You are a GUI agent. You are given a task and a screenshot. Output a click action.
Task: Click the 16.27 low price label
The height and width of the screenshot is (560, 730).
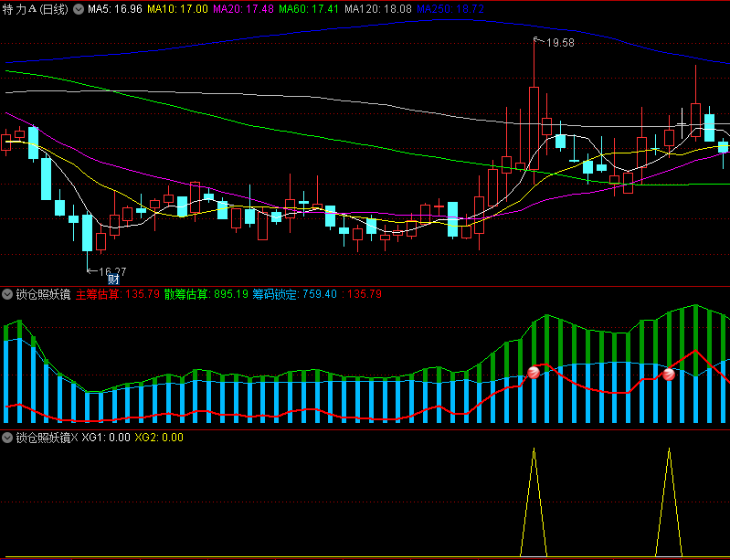click(x=112, y=271)
